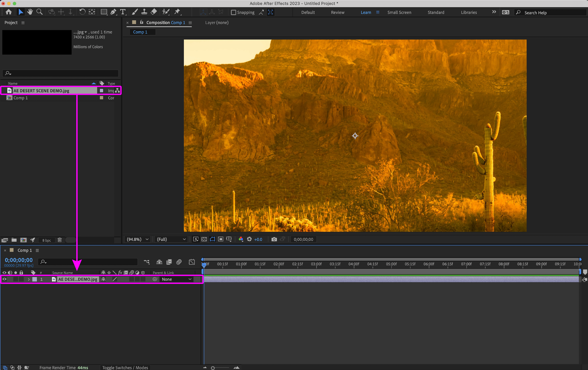Open the resolution Full dropdown
The width and height of the screenshot is (588, 370).
point(171,239)
